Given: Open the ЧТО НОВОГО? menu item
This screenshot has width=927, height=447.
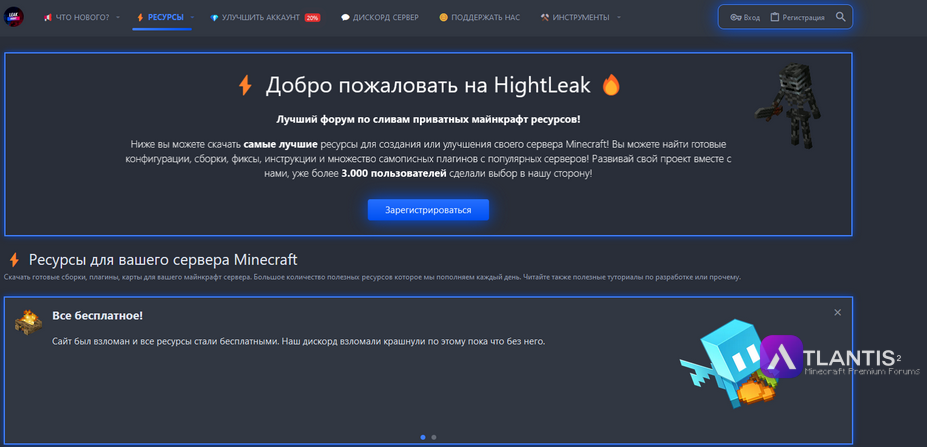Looking at the screenshot, I should pyautogui.click(x=82, y=18).
